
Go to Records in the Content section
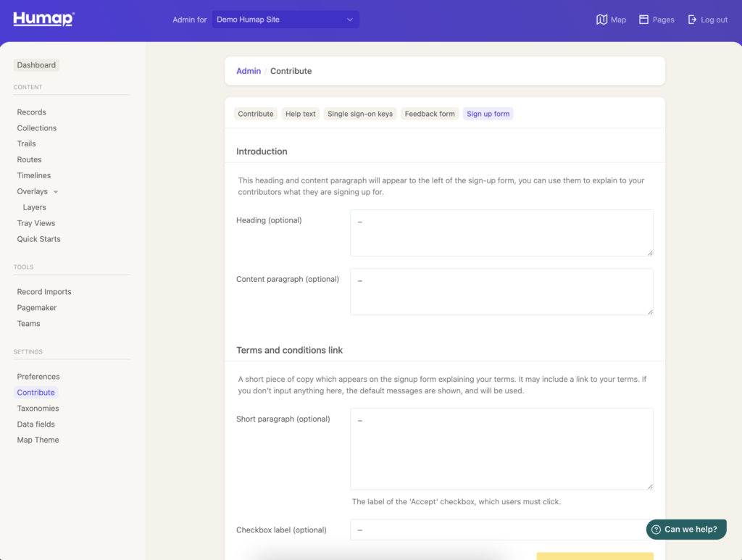click(x=31, y=112)
